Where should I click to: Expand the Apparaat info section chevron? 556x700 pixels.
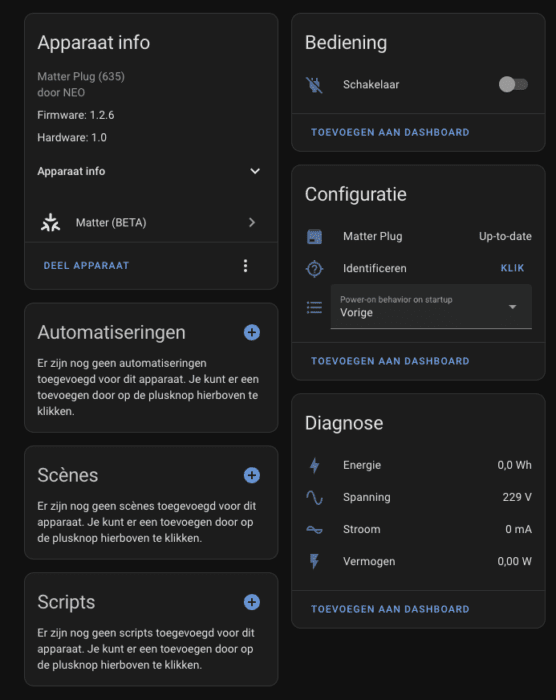(255, 171)
